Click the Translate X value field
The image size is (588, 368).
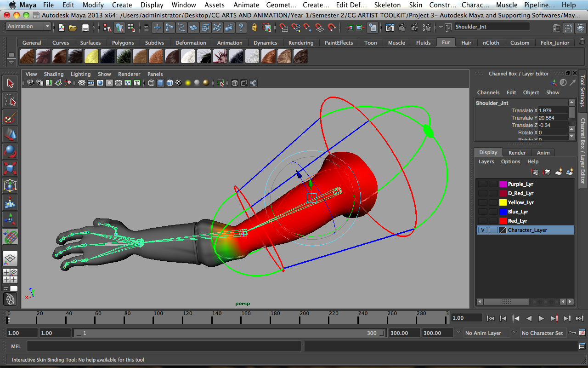553,110
